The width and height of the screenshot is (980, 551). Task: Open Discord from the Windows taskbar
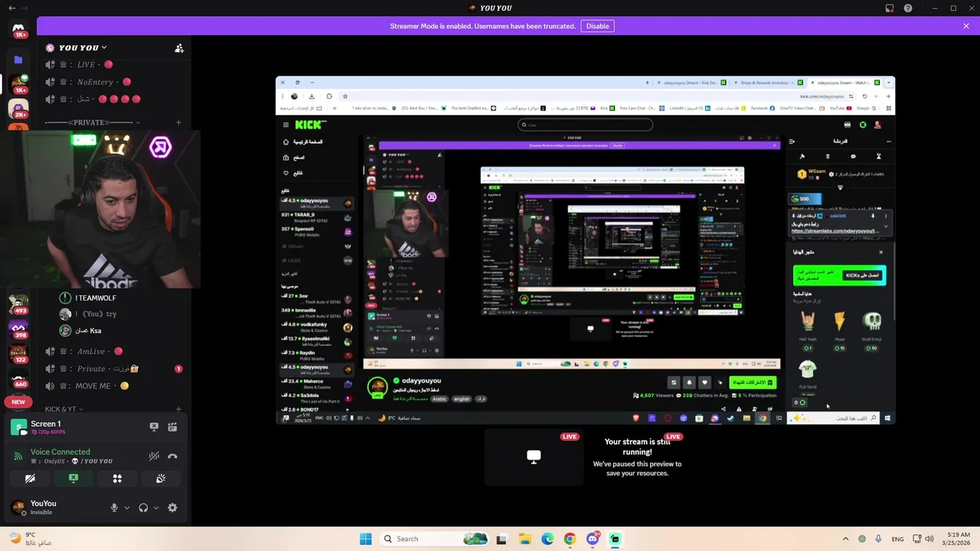(x=593, y=539)
